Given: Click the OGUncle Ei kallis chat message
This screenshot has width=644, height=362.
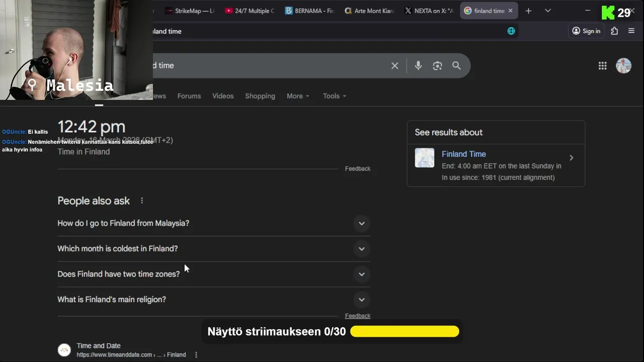Looking at the screenshot, I should click(x=25, y=132).
